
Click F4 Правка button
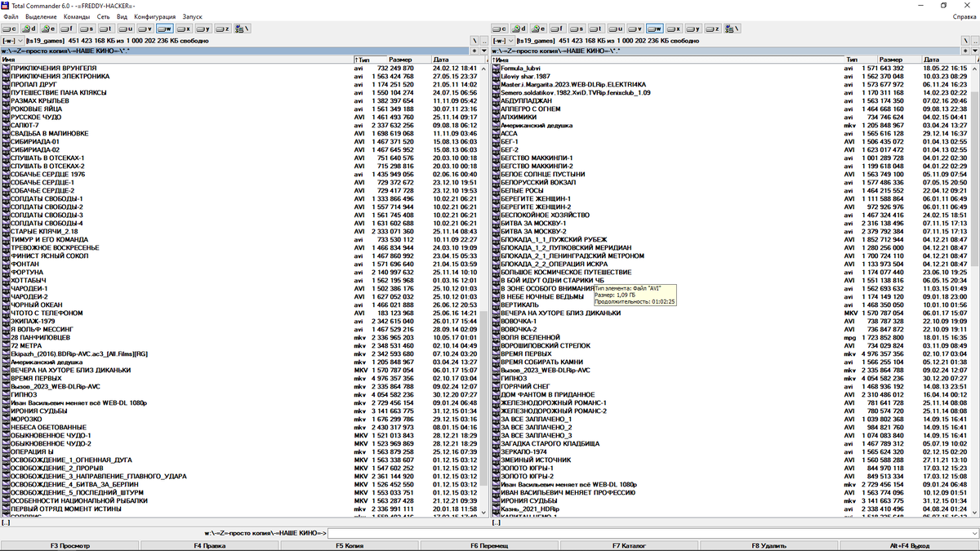[210, 545]
